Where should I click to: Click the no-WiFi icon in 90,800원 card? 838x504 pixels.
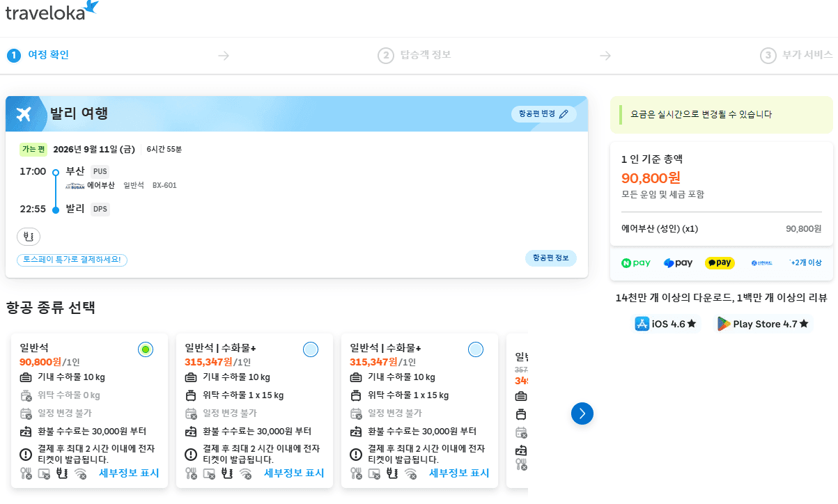[80, 473]
